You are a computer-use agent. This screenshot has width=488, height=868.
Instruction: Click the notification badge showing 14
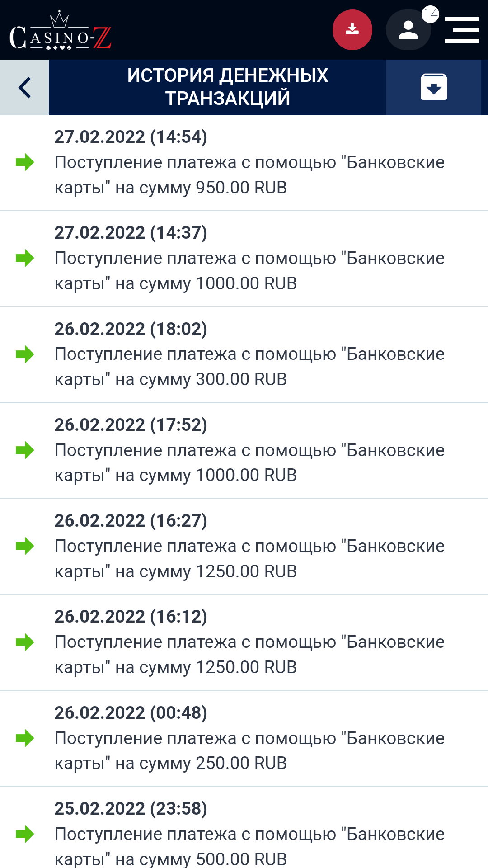pyautogui.click(x=430, y=14)
